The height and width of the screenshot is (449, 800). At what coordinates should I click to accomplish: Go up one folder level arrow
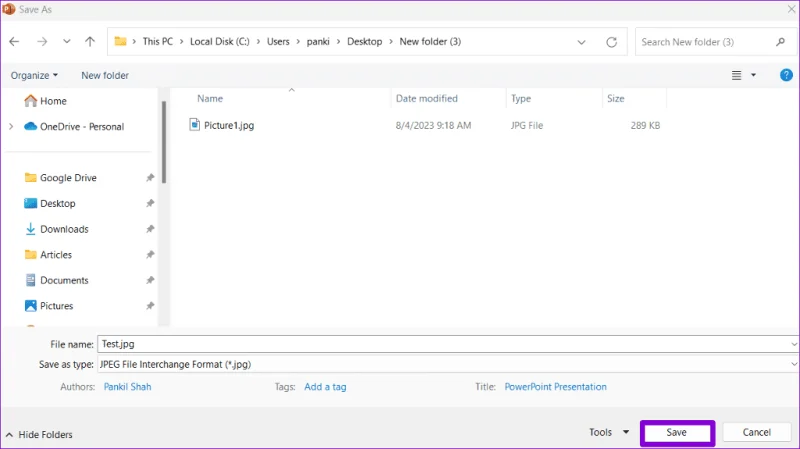[90, 42]
